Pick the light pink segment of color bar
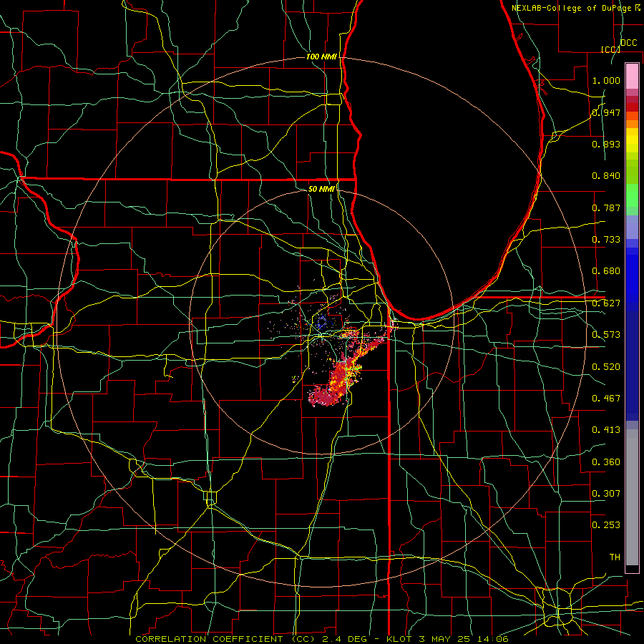 [632, 77]
